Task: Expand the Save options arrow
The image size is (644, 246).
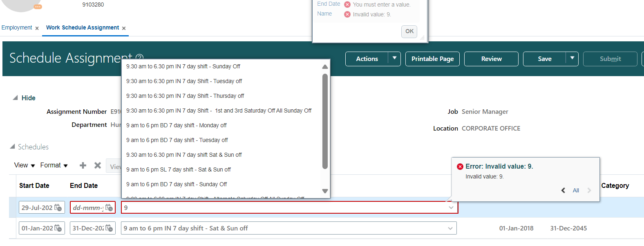Action: tap(572, 59)
